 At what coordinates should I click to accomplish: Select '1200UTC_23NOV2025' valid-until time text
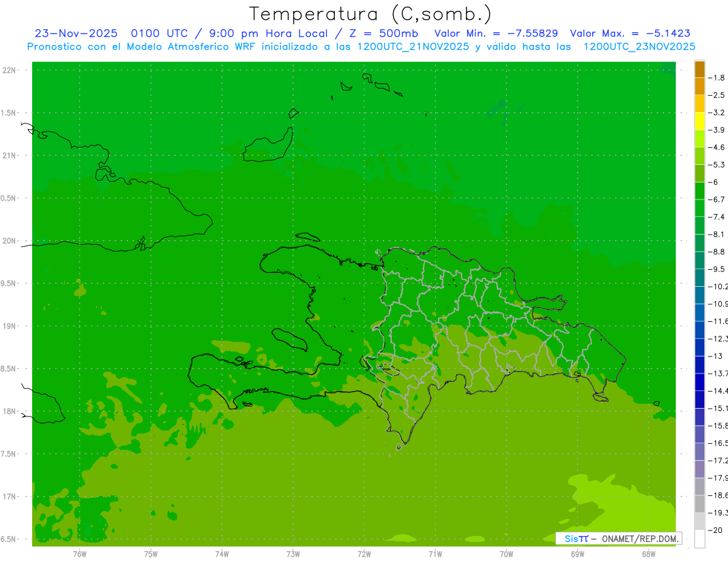(x=639, y=47)
